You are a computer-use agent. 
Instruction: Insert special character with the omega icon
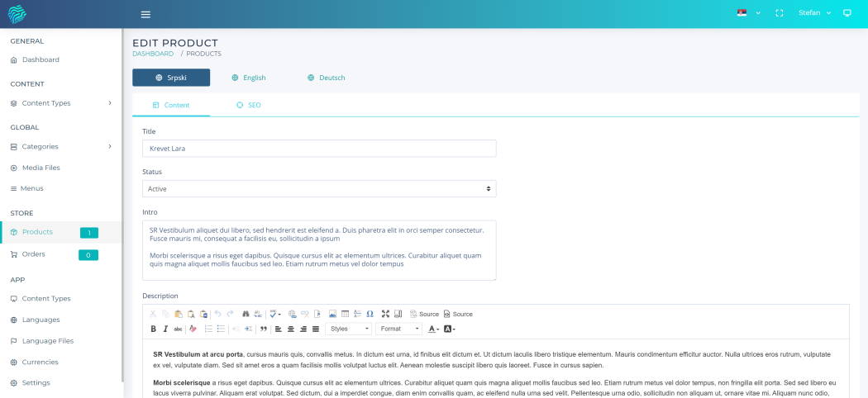pyautogui.click(x=370, y=314)
